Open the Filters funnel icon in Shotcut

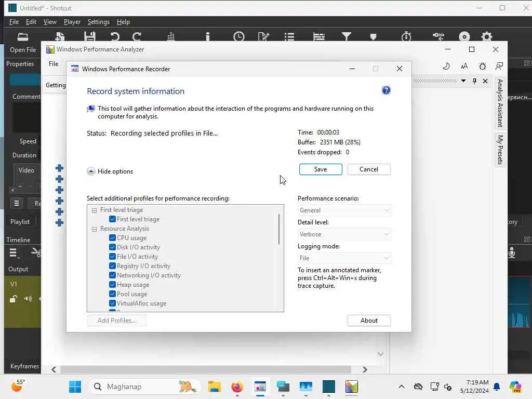tap(346, 36)
